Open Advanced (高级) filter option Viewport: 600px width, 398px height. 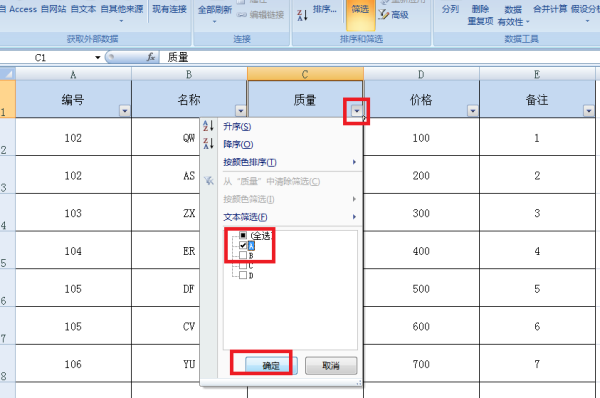[x=393, y=15]
